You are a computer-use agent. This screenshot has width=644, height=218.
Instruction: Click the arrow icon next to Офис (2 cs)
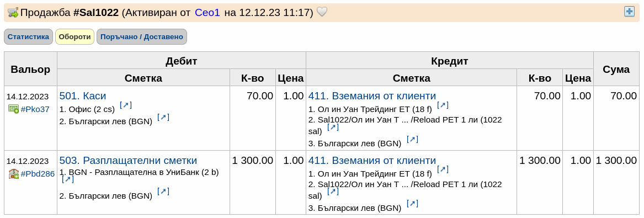pos(126,105)
